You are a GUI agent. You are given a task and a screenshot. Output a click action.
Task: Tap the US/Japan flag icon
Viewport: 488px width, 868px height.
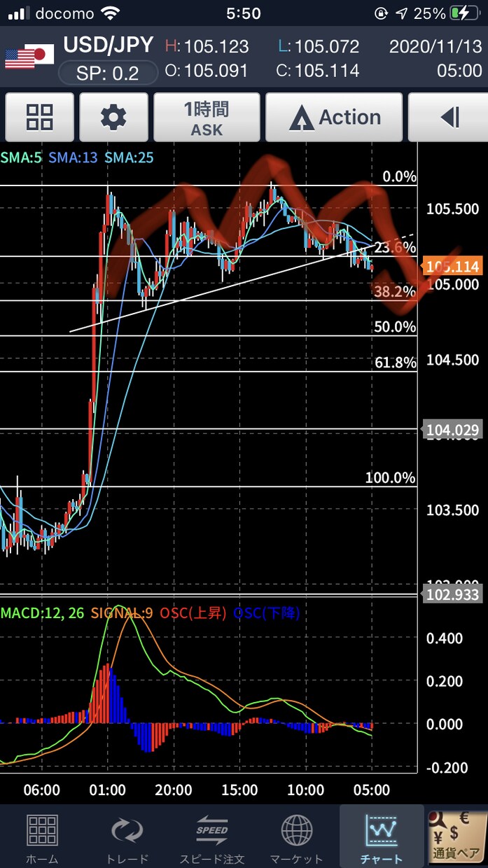click(x=30, y=57)
